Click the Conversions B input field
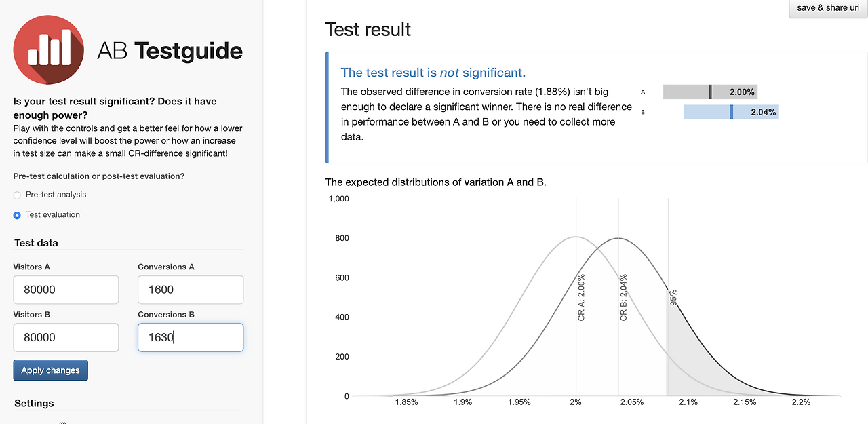This screenshot has height=424, width=868. (x=190, y=337)
